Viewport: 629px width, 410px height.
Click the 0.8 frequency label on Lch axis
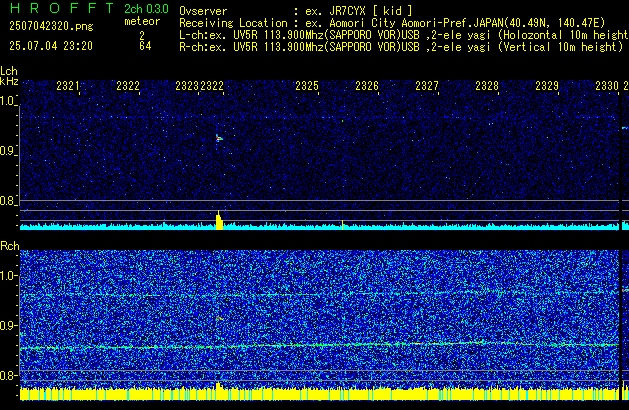point(8,201)
